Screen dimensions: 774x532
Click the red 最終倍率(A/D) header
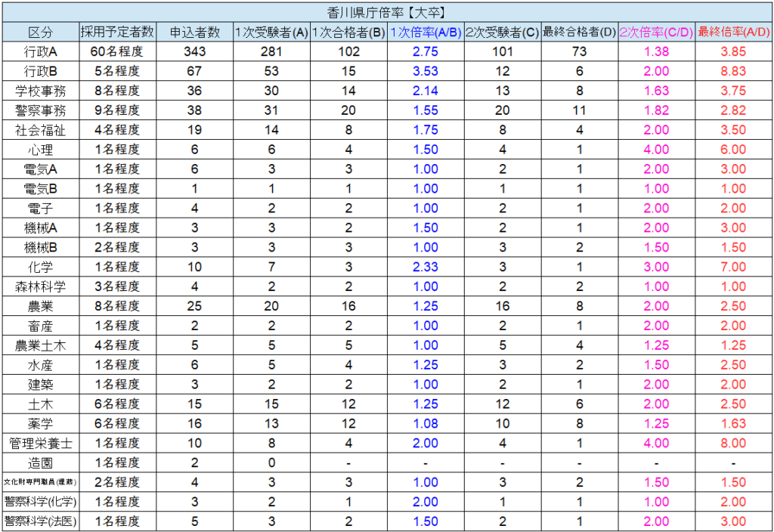point(733,32)
